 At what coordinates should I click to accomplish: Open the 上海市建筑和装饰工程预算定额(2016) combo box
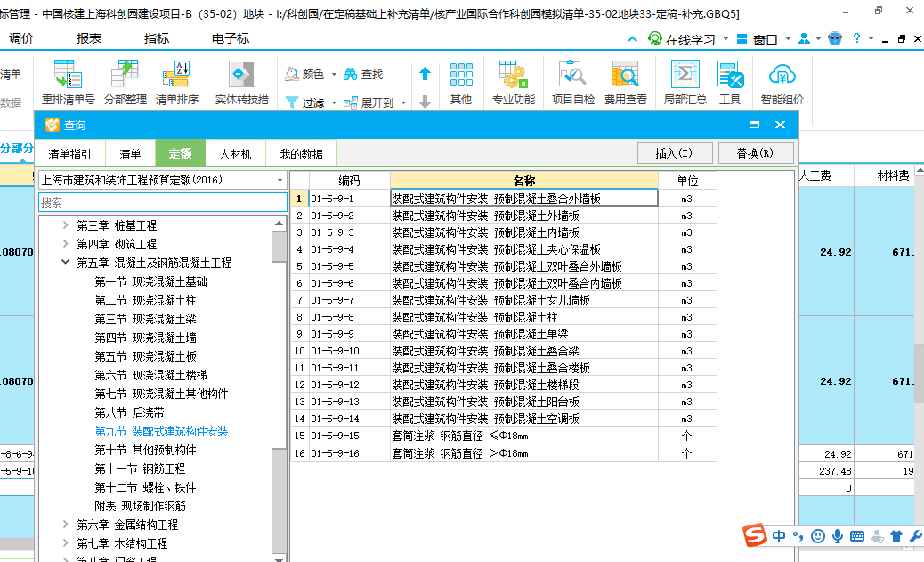tap(163, 180)
